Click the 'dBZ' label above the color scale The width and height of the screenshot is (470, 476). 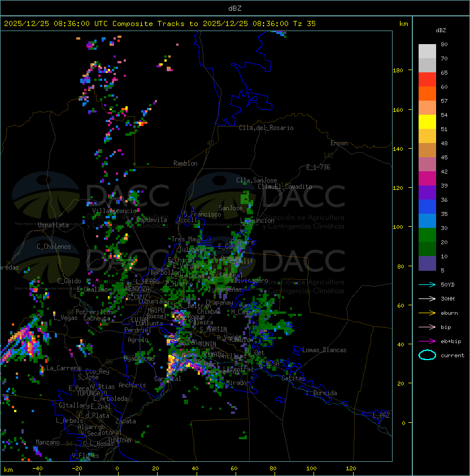tap(441, 31)
